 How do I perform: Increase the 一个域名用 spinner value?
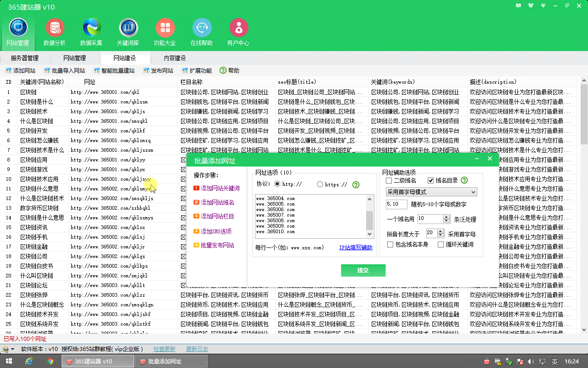tap(447, 217)
